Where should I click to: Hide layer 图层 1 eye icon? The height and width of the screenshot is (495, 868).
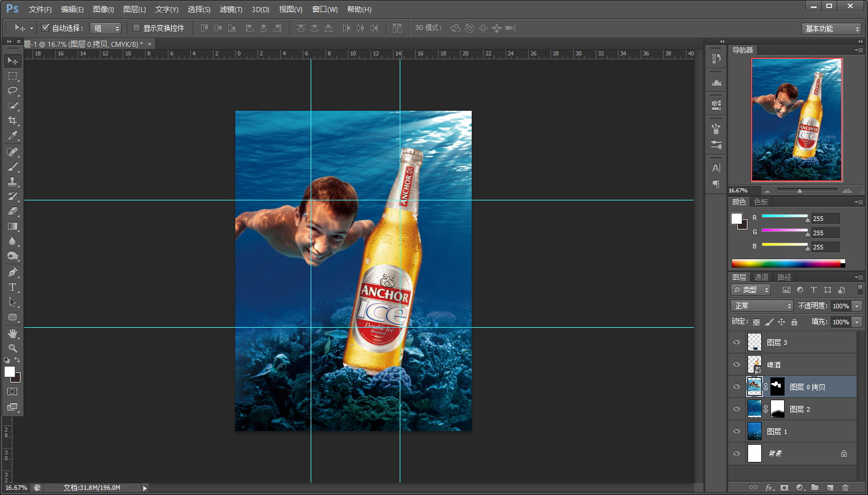coord(737,432)
